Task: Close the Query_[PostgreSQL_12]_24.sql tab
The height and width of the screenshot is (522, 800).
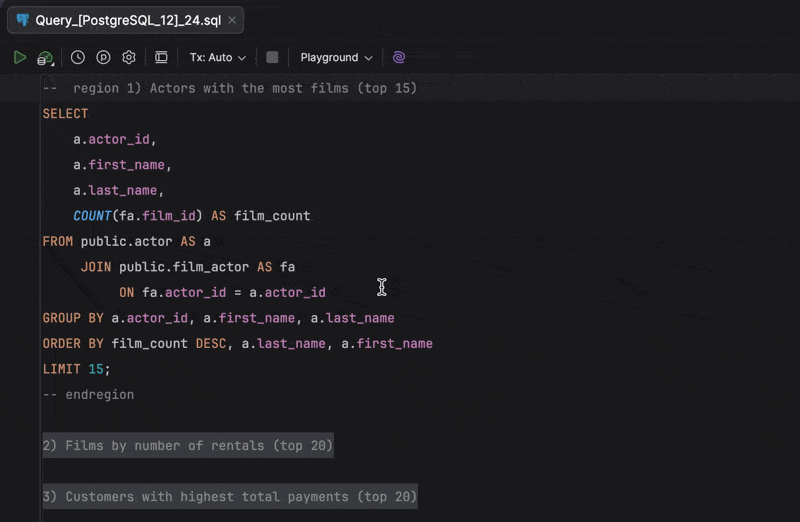Action: click(232, 20)
